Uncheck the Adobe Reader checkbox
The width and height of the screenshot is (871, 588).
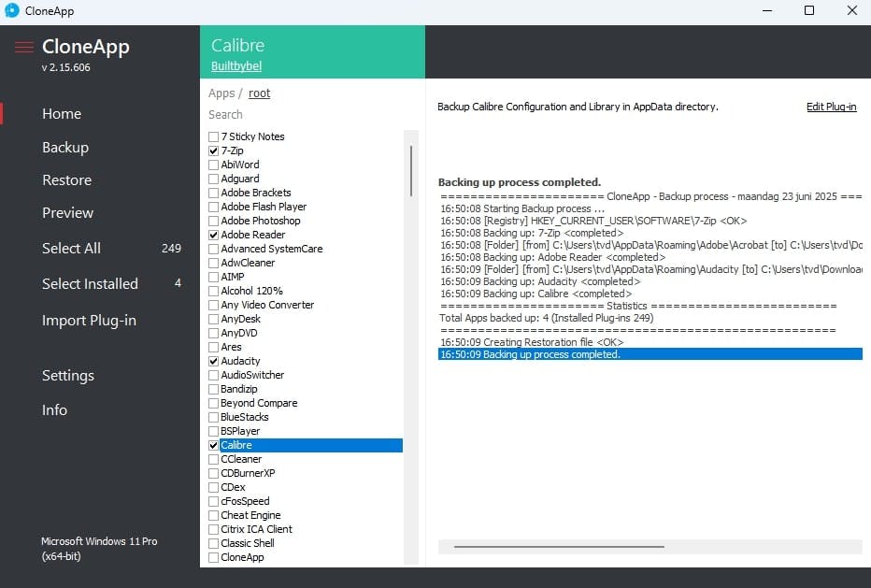tap(213, 235)
